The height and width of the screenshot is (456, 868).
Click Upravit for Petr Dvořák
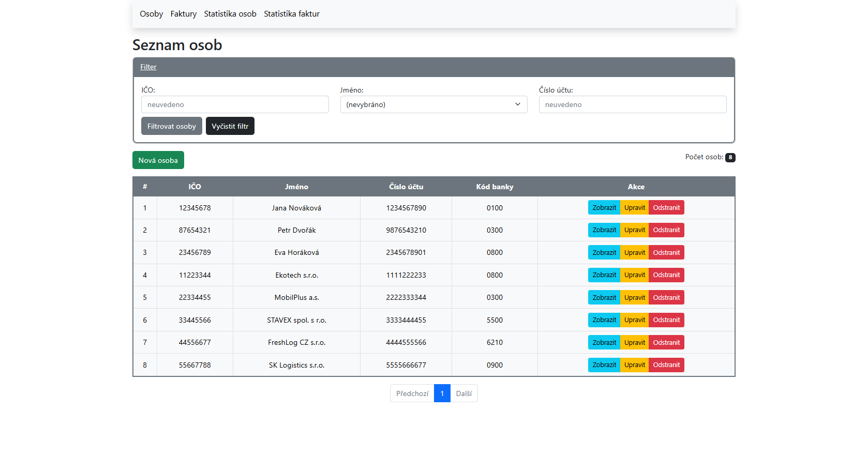pos(634,230)
